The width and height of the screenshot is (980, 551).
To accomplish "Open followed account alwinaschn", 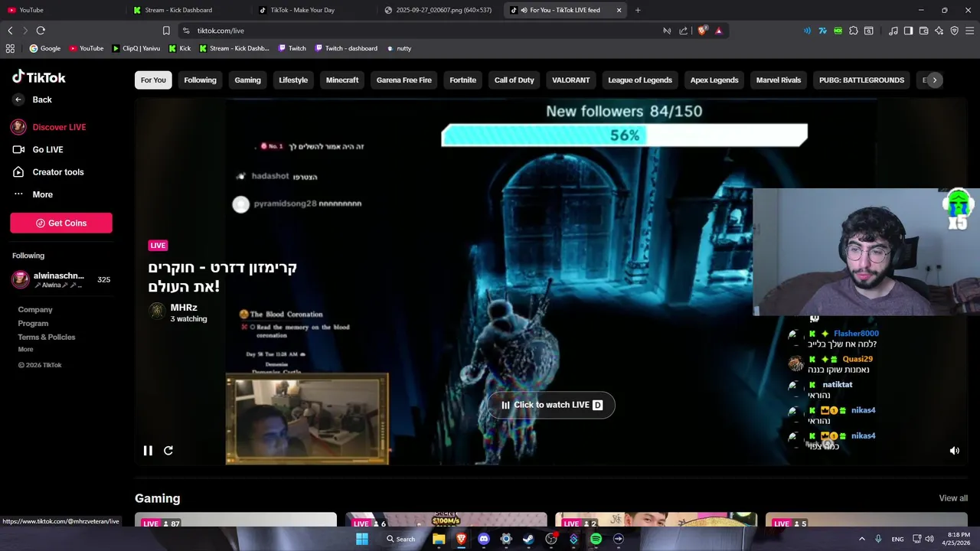I will pyautogui.click(x=61, y=279).
